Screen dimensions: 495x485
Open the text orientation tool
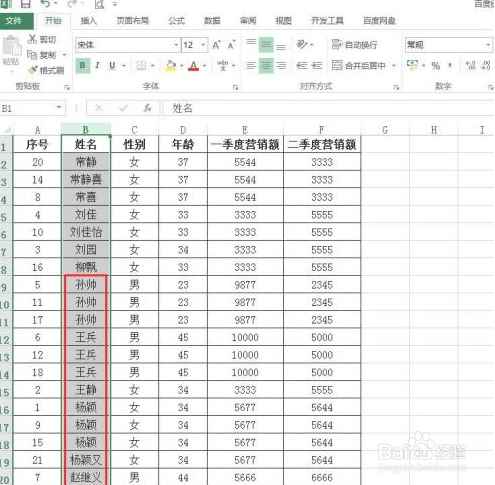[x=302, y=44]
